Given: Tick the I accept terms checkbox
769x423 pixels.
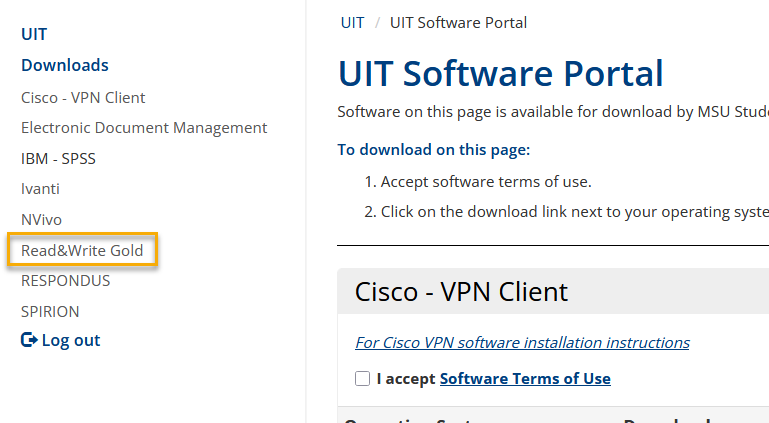Looking at the screenshot, I should [x=362, y=378].
